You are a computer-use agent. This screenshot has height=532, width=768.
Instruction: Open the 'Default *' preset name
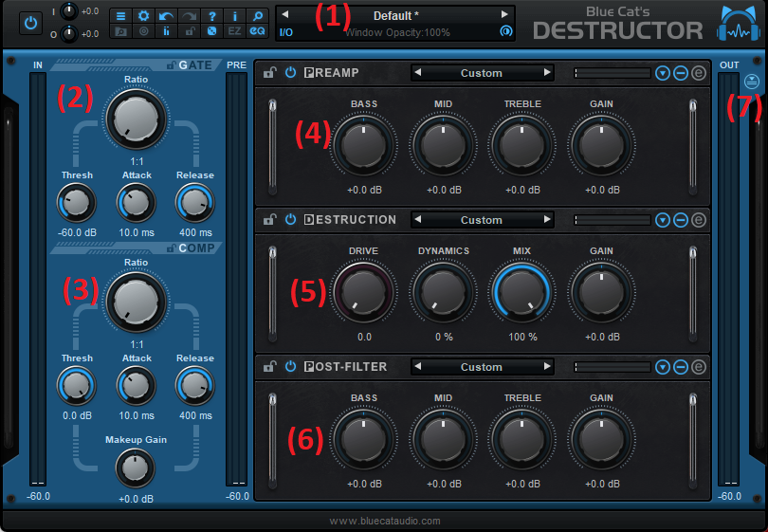click(x=395, y=16)
